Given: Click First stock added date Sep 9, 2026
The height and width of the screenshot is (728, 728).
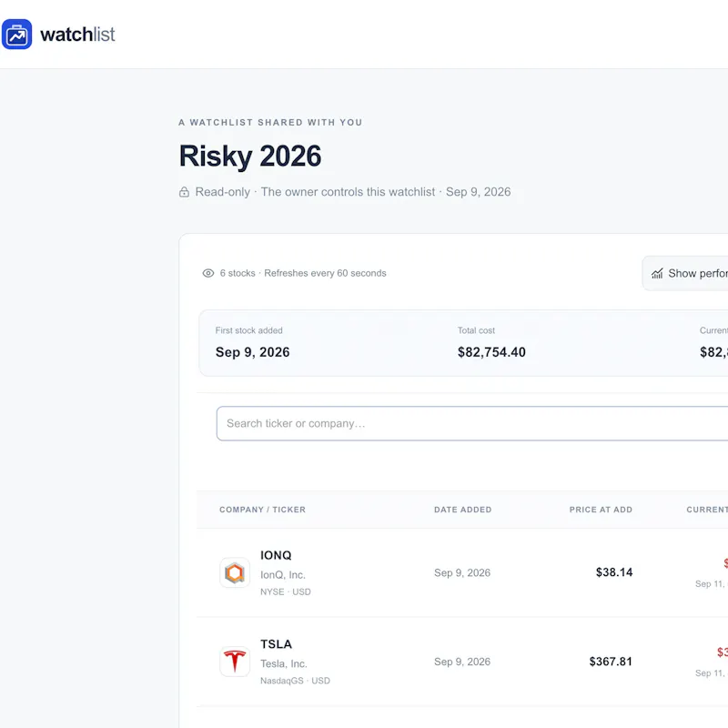Looking at the screenshot, I should coord(252,352).
